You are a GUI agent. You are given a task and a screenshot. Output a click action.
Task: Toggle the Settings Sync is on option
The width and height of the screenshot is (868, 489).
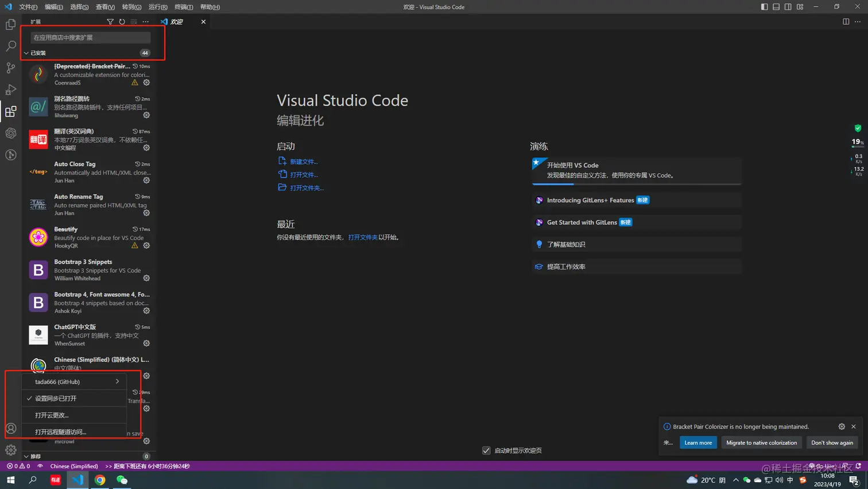point(56,398)
